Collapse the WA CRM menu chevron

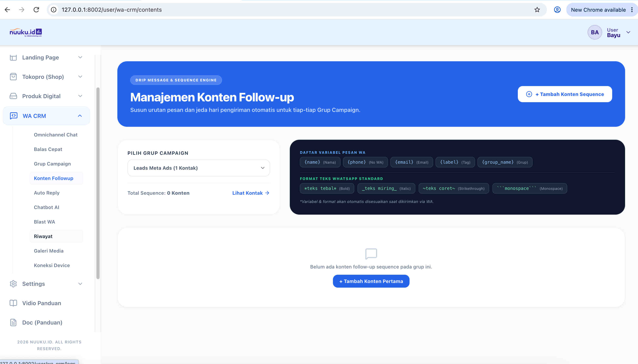[80, 116]
